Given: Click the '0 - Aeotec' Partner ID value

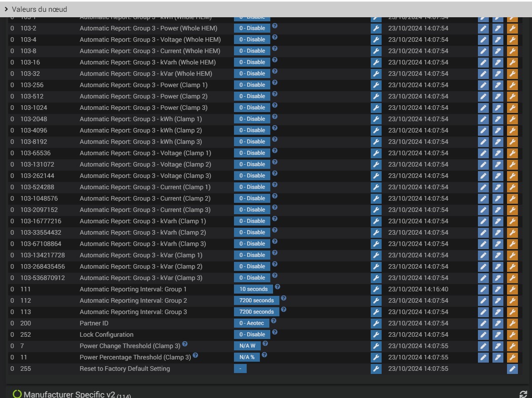Looking at the screenshot, I should coord(251,324).
